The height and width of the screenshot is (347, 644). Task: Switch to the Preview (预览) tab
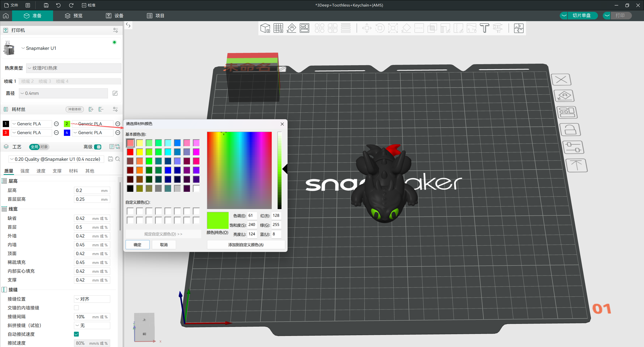pyautogui.click(x=74, y=16)
